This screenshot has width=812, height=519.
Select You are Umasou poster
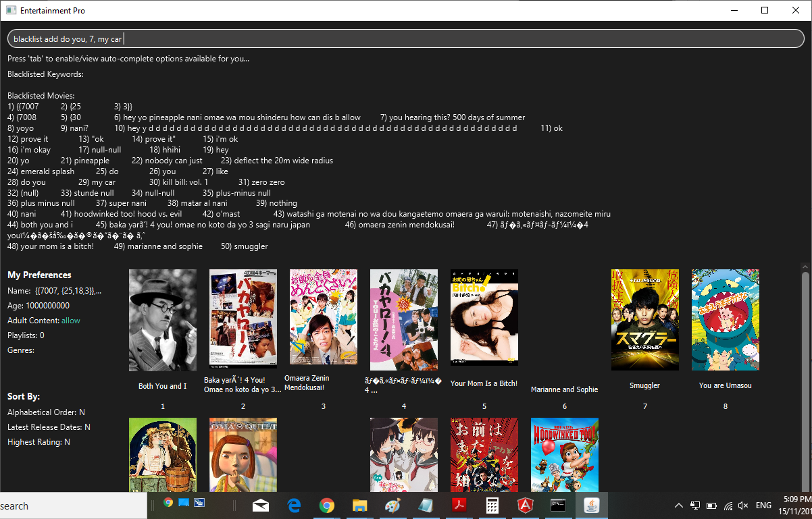click(726, 320)
